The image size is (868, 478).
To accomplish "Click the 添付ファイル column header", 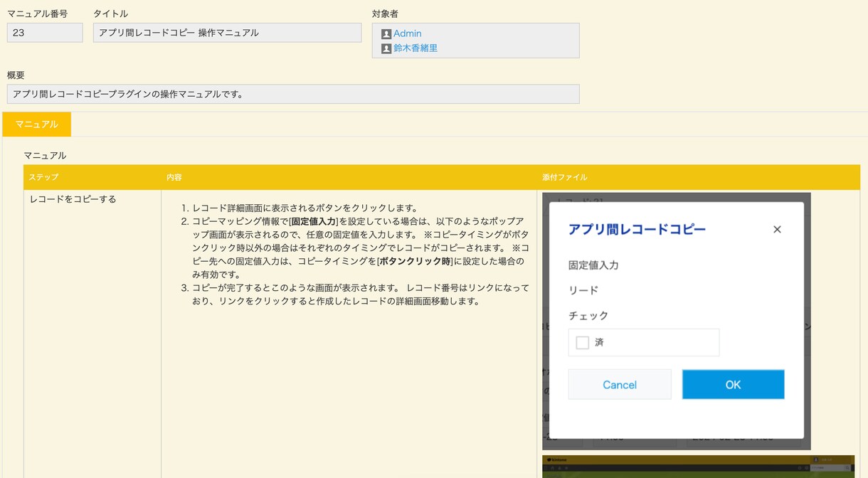I will click(x=698, y=177).
